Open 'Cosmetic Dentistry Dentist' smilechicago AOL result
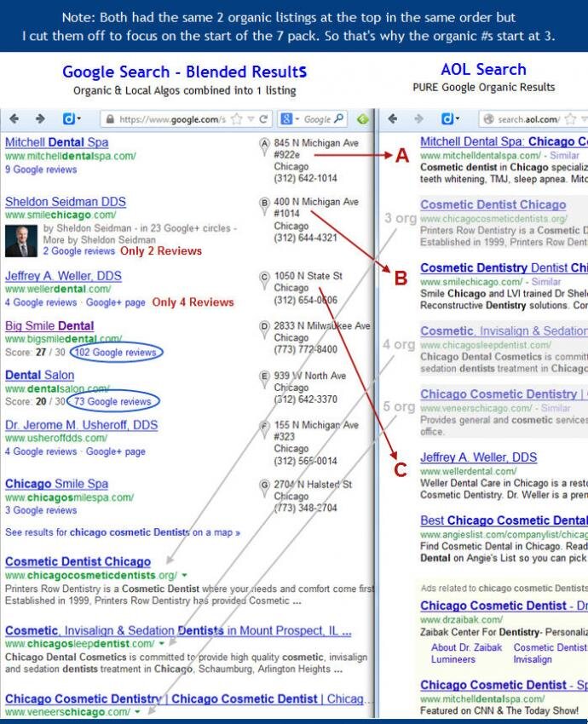This screenshot has height=724, width=588. point(504,267)
